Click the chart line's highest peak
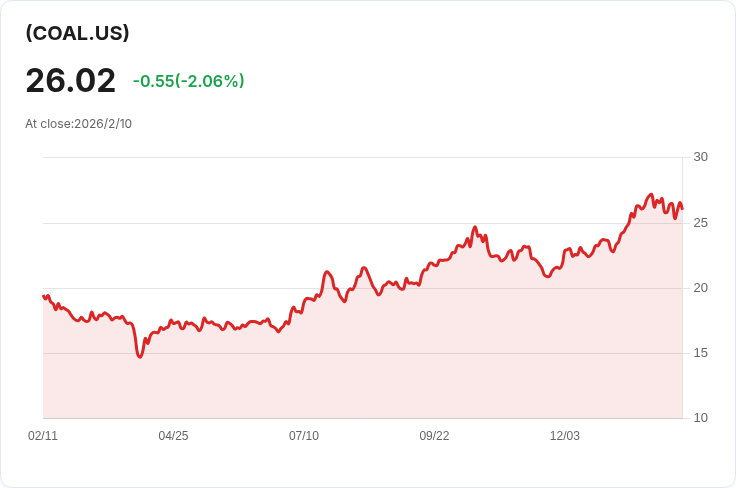This screenshot has width=736, height=488. pos(651,195)
